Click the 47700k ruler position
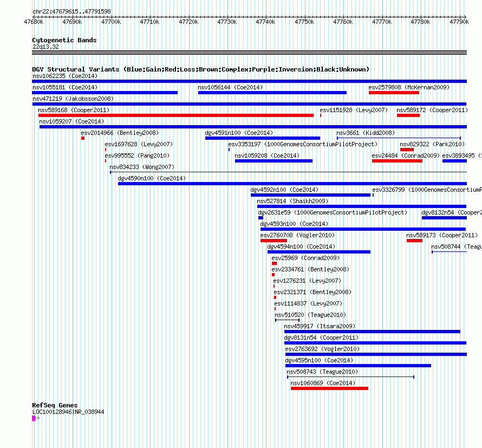The image size is (482, 448). pos(111,22)
